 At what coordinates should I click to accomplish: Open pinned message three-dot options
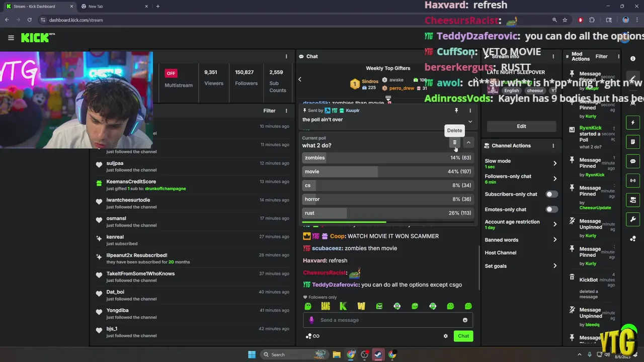(x=470, y=111)
